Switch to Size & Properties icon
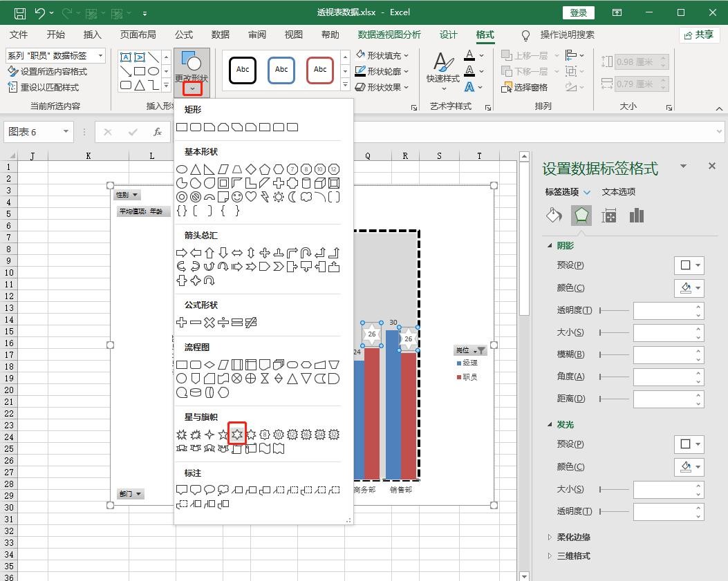The height and width of the screenshot is (581, 728). (609, 216)
